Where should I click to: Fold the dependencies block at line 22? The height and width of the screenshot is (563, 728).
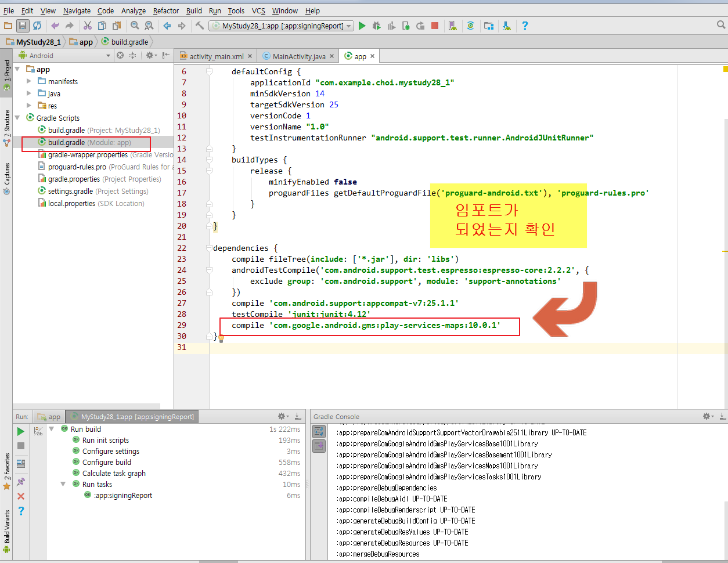coord(210,248)
